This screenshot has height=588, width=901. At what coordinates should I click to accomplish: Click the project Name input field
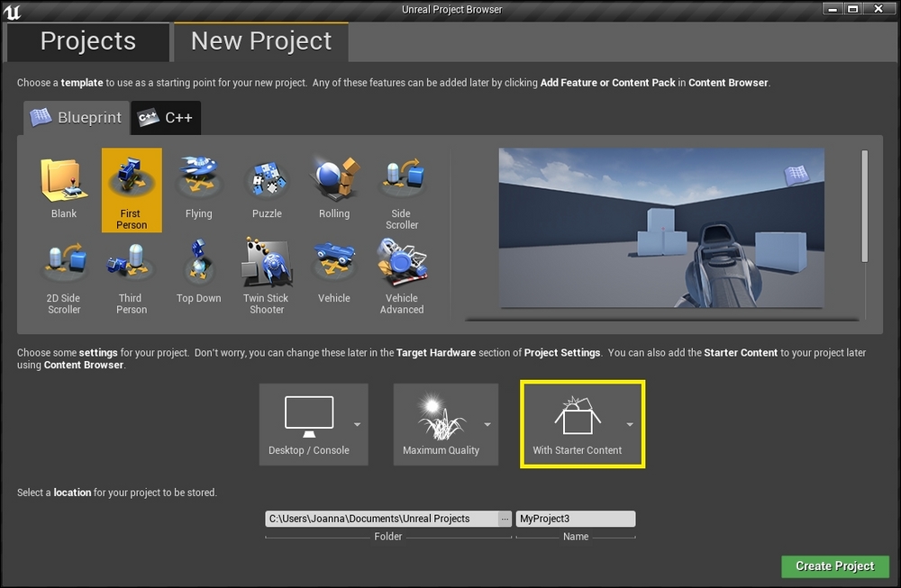(575, 519)
